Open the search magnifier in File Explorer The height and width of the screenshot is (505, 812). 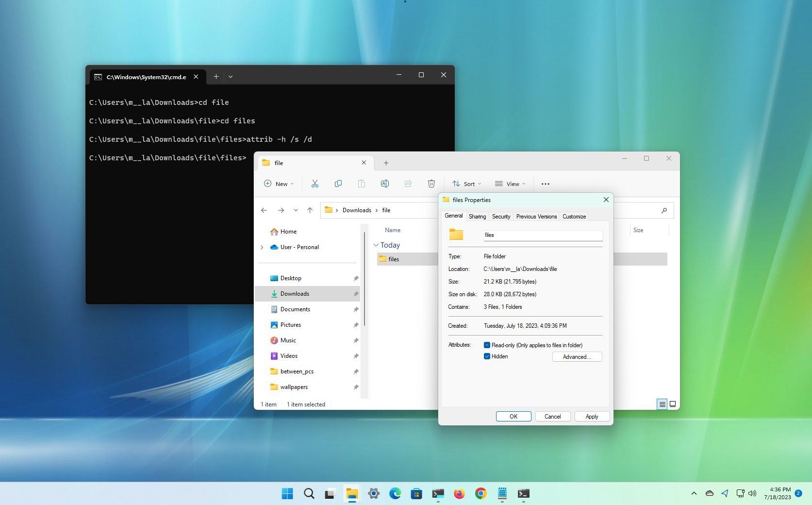(664, 210)
